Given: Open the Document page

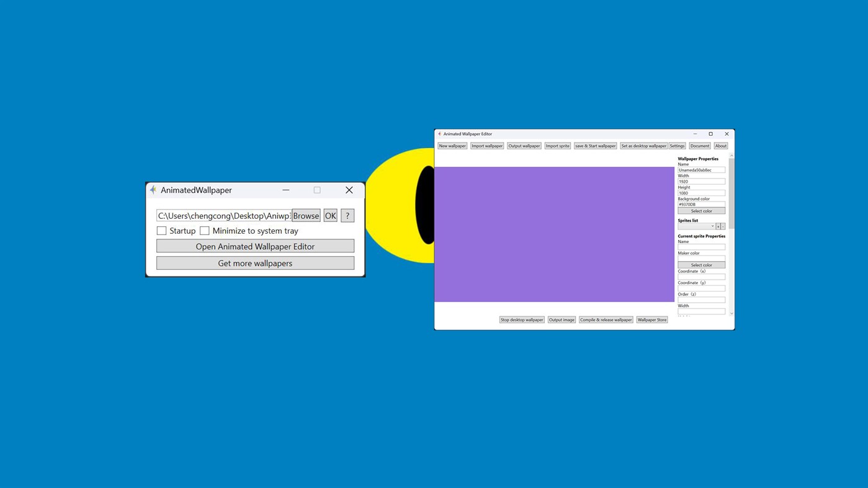Looking at the screenshot, I should coord(699,145).
